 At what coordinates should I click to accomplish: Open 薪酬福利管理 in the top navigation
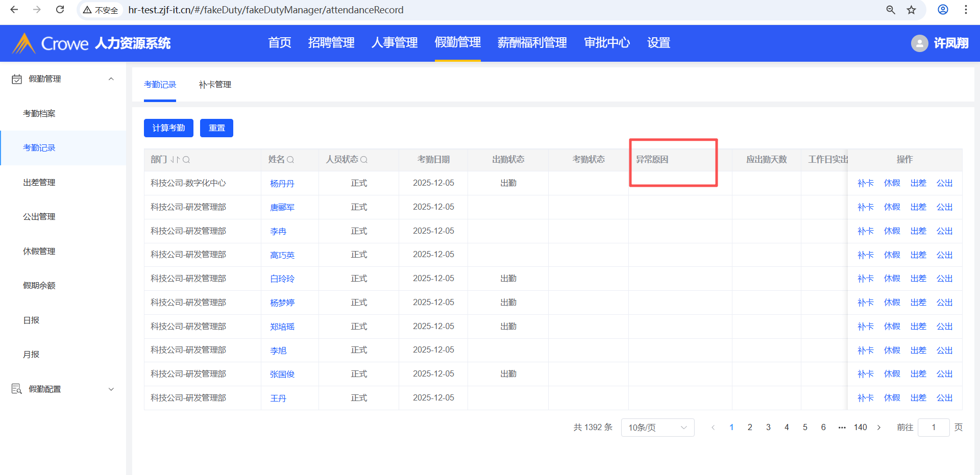(x=532, y=43)
